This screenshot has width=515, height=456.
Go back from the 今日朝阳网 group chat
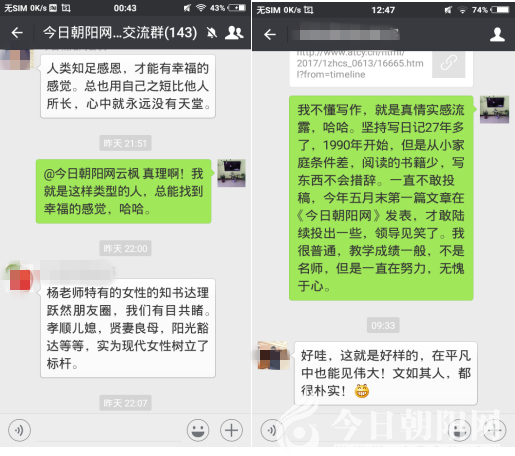[x=17, y=33]
